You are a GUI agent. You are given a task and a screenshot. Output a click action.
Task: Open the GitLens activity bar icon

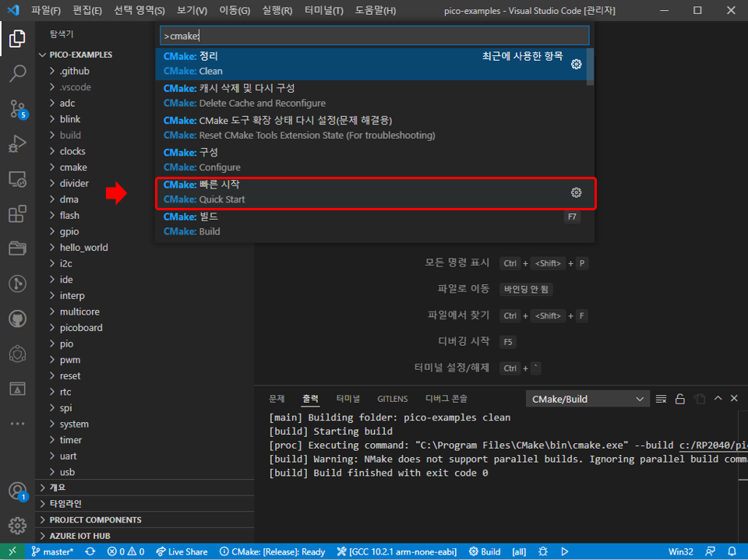coord(17,284)
